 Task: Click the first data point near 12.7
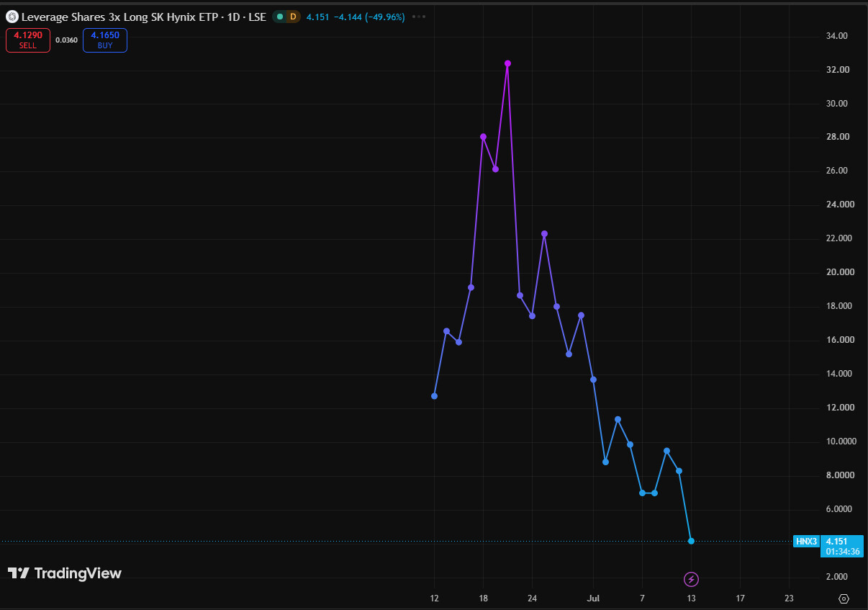tap(434, 396)
